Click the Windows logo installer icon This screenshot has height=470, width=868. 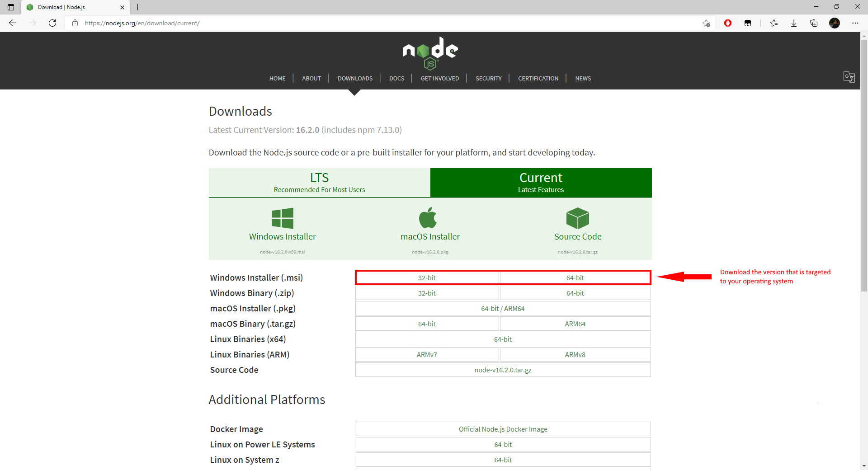coord(283,218)
